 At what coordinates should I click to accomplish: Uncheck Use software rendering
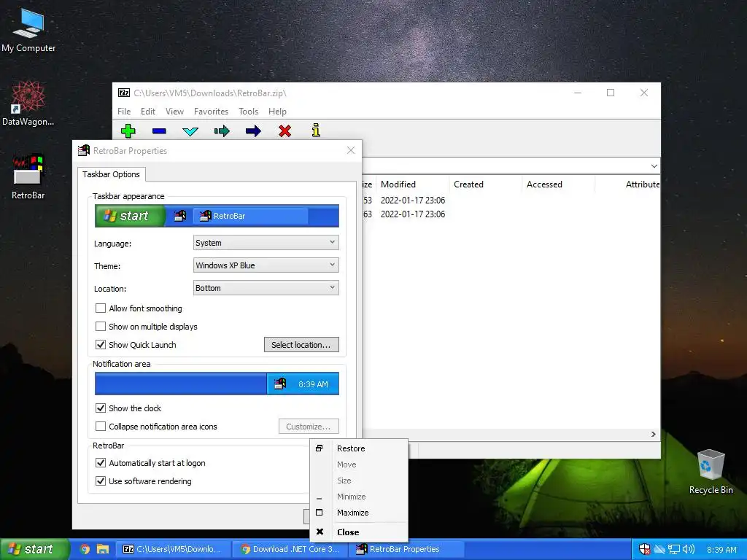[101, 481]
